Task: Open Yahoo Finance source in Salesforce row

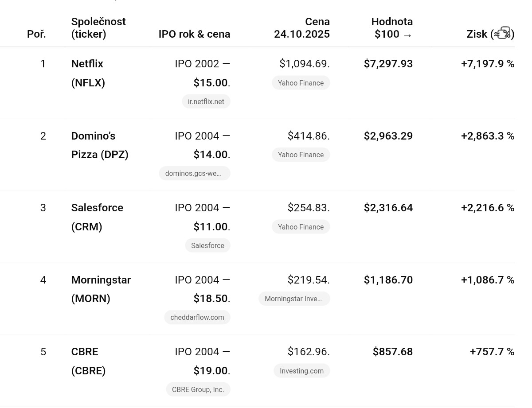Action: tap(301, 227)
